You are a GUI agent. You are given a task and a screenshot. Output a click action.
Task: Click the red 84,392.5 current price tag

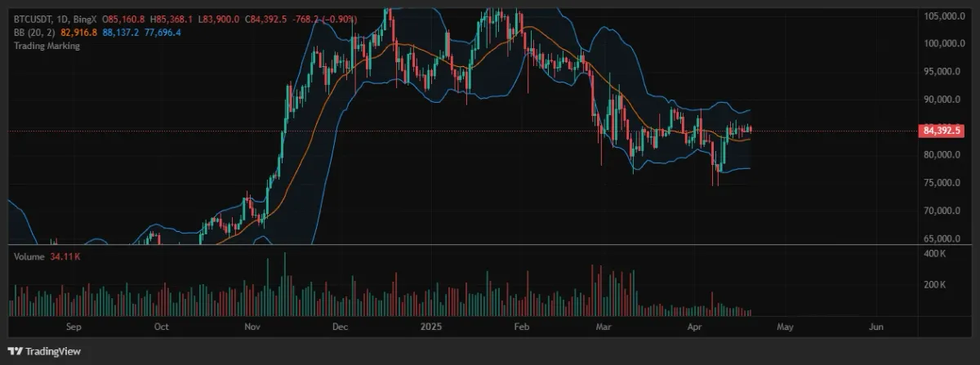click(942, 130)
